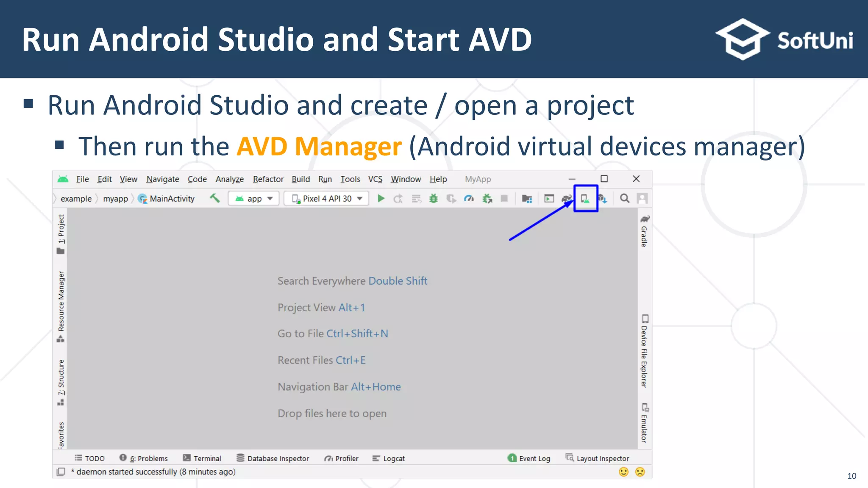Click the MainActivity breadcrumb
The image size is (868, 488).
(x=167, y=199)
